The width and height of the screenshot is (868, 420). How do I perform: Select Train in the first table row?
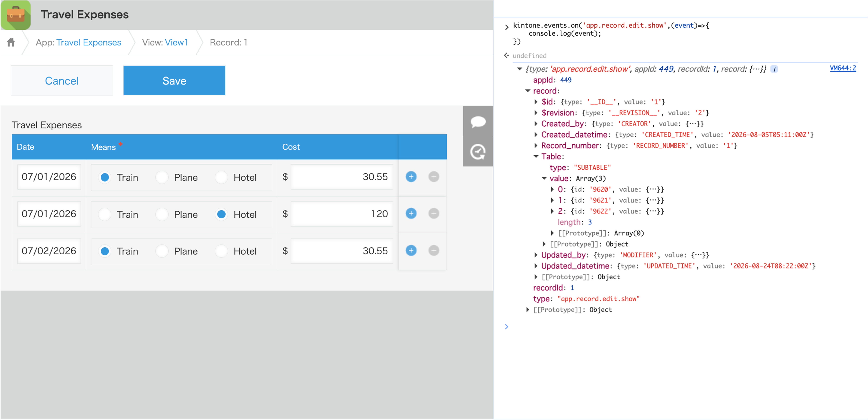coord(105,177)
